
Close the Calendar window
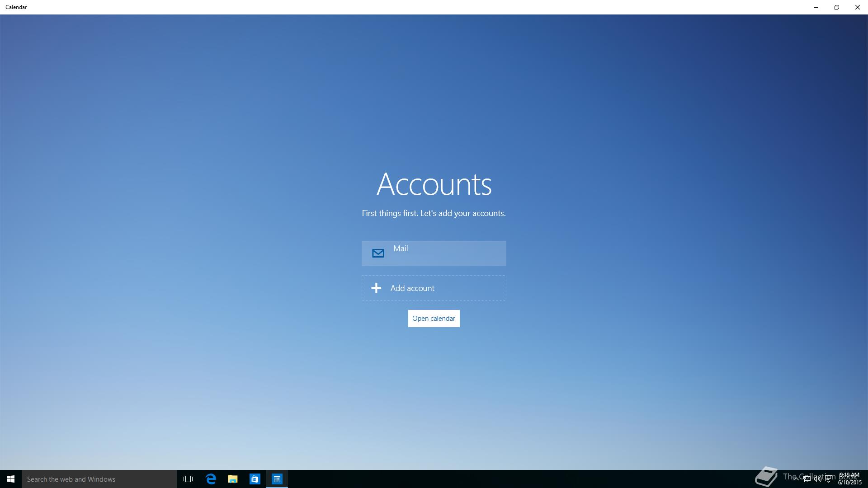[857, 7]
